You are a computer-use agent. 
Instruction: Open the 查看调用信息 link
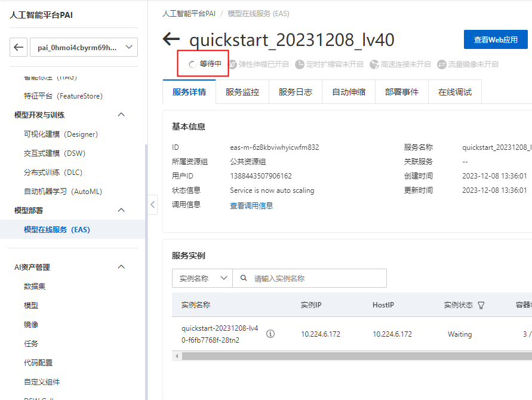pyautogui.click(x=251, y=205)
